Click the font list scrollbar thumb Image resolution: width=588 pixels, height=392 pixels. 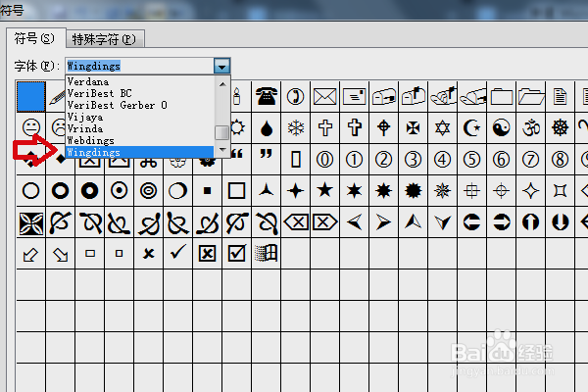coord(222,132)
